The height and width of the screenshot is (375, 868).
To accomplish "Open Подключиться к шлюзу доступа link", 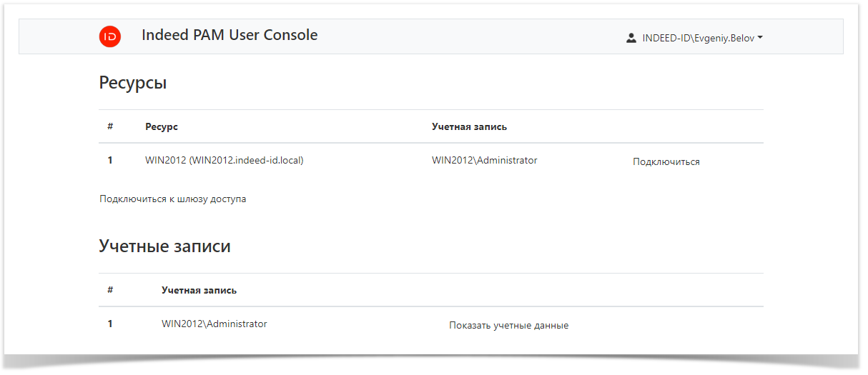I will [x=172, y=199].
